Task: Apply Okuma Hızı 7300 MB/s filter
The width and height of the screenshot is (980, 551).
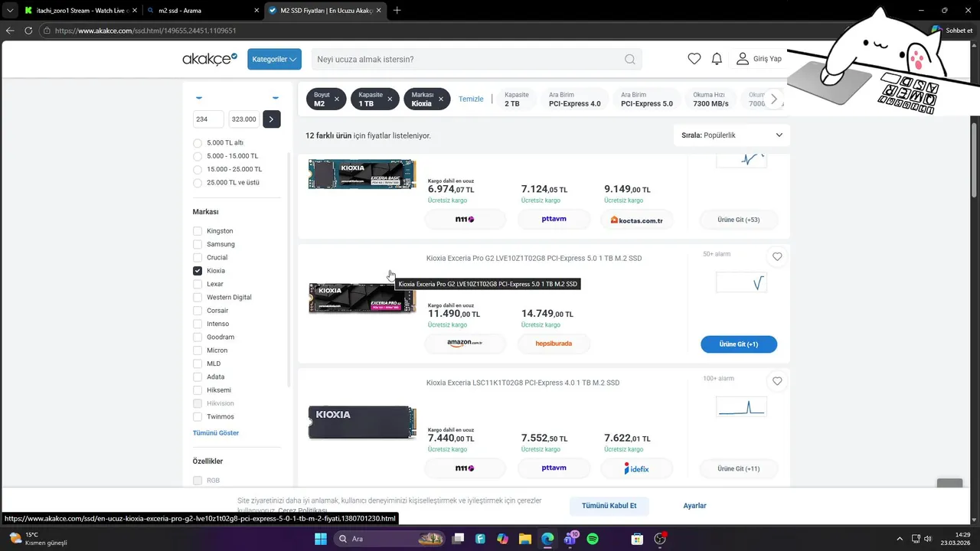Action: pos(710,99)
